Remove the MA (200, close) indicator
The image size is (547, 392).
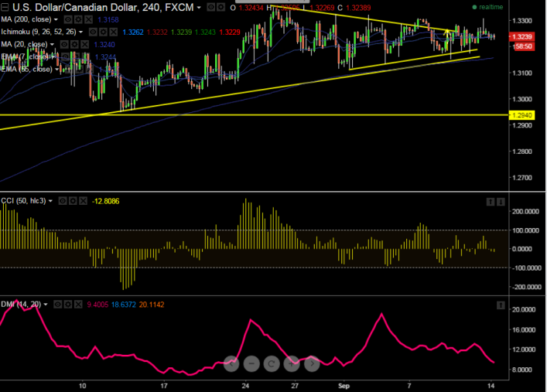89,19
